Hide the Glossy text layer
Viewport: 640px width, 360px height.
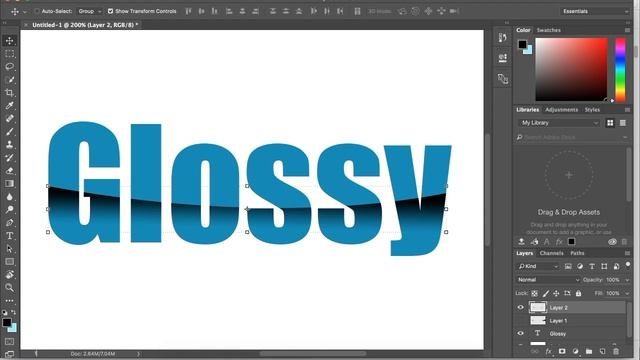coord(520,333)
